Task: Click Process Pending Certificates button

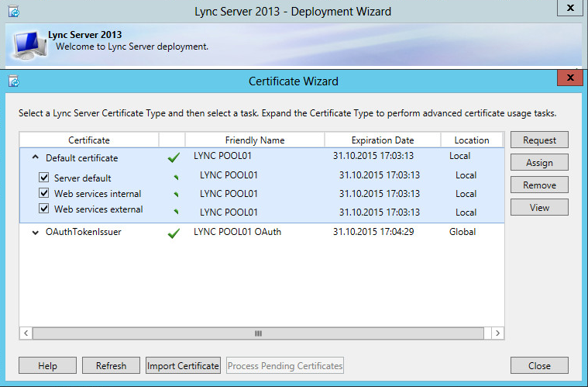Action: tap(285, 365)
